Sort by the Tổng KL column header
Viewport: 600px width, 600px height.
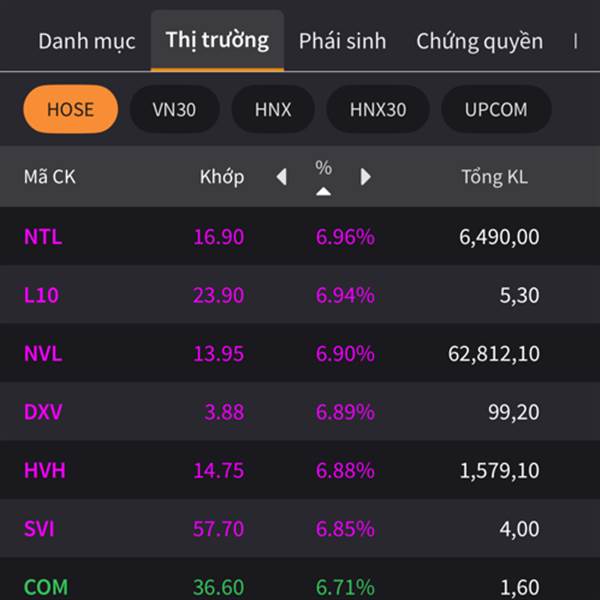(x=495, y=177)
